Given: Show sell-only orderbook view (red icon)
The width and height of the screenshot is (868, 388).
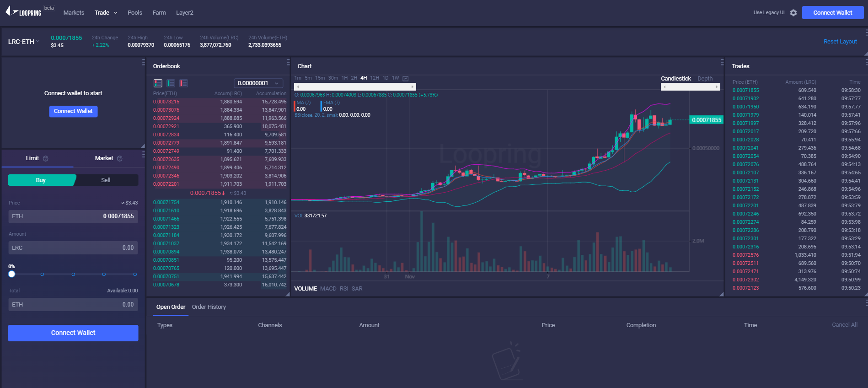Looking at the screenshot, I should tap(184, 83).
